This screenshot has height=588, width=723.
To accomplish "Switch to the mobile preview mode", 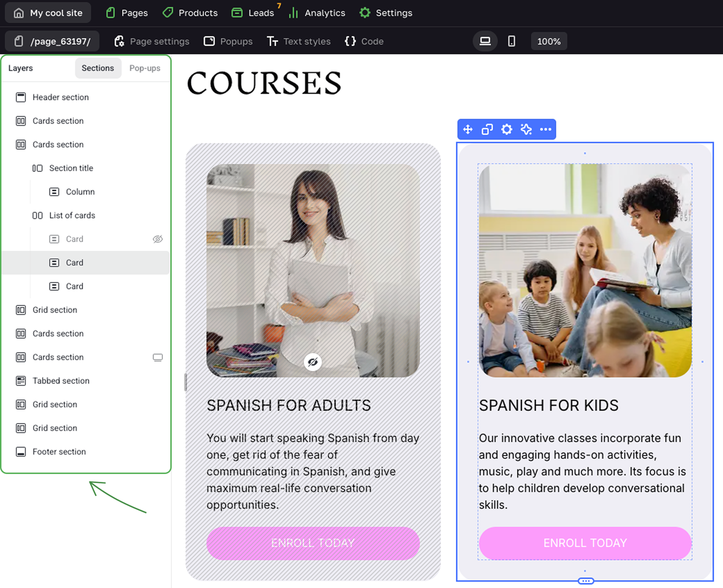I will 511,41.
